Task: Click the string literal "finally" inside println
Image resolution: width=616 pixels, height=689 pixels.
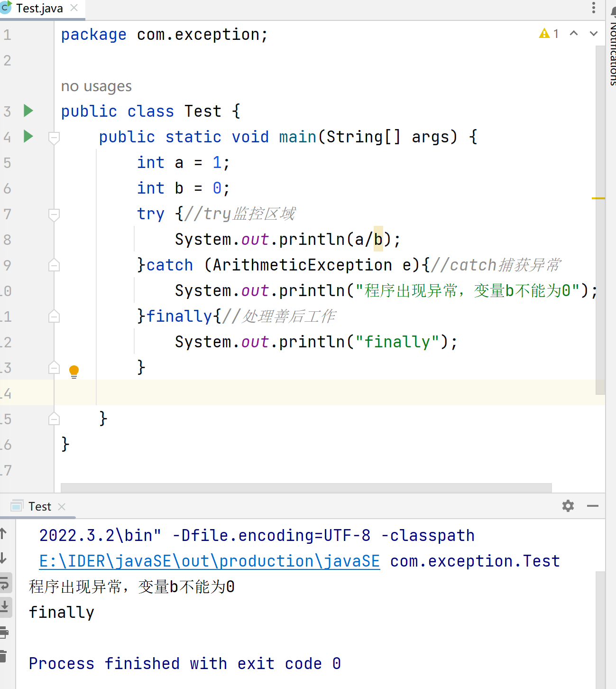Action: coord(397,342)
